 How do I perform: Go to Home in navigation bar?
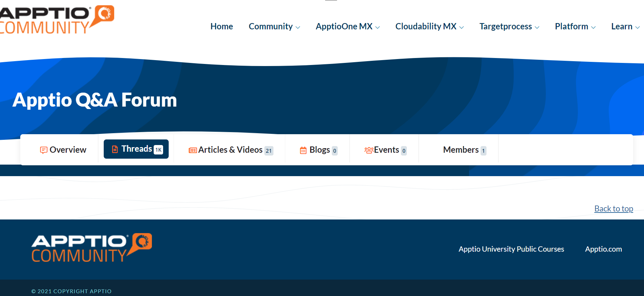click(x=222, y=26)
